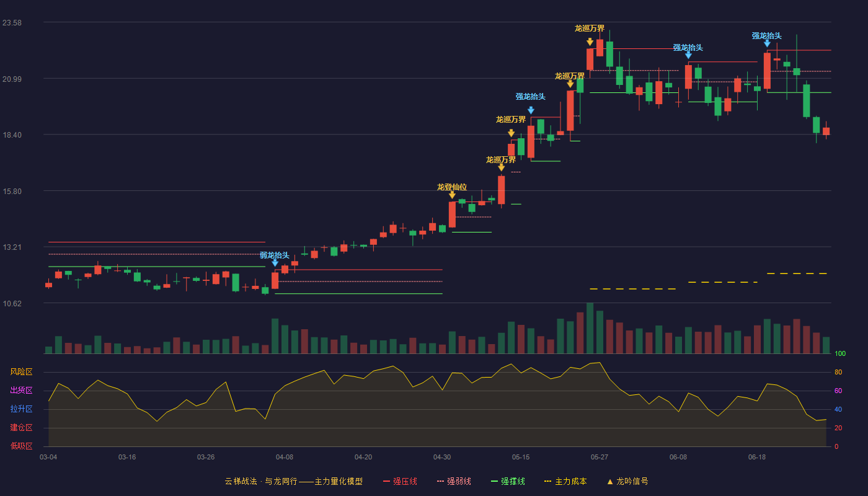Viewport: 868px width, 496px height.
Task: Click the 风险区 zone label
Action: (22, 372)
